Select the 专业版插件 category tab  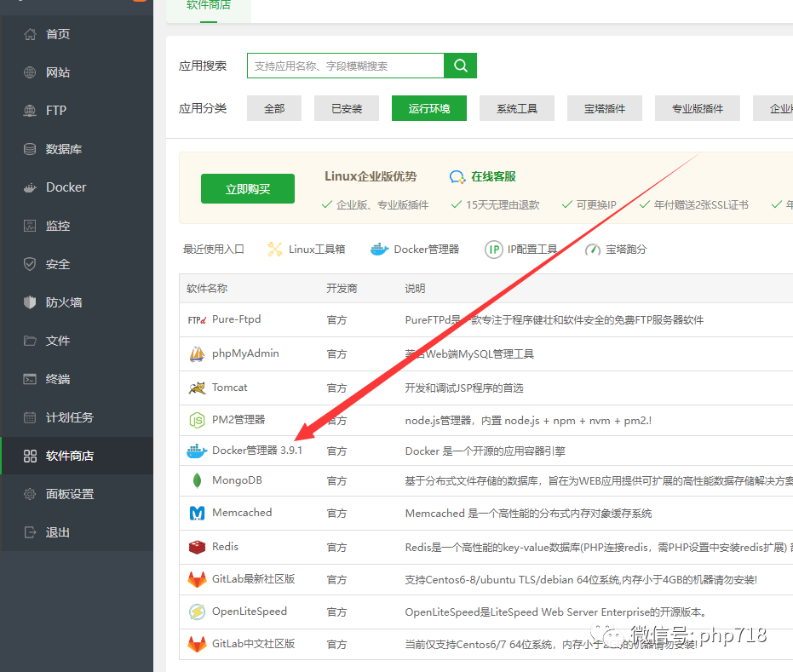pyautogui.click(x=698, y=108)
